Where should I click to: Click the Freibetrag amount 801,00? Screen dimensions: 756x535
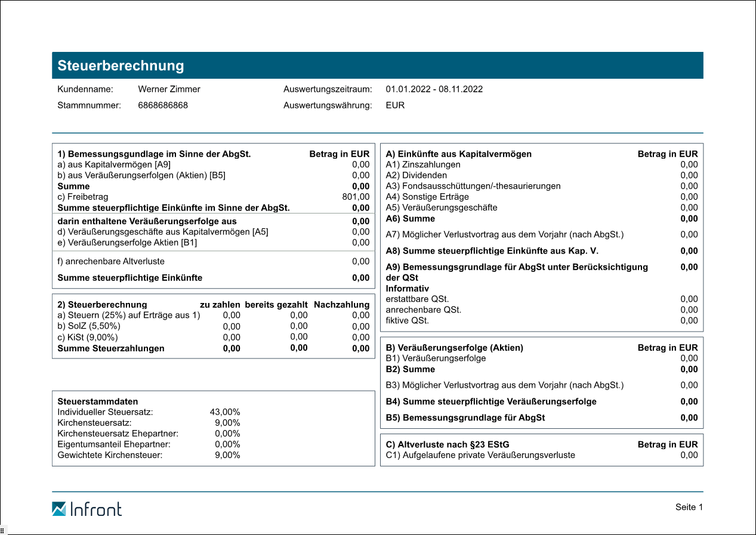point(357,197)
